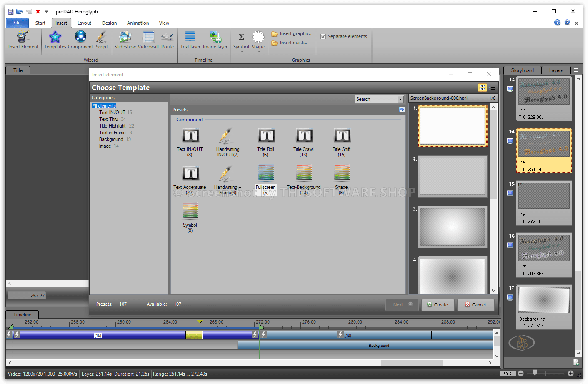
Task: Switch to thumbnail grid view
Action: [483, 88]
